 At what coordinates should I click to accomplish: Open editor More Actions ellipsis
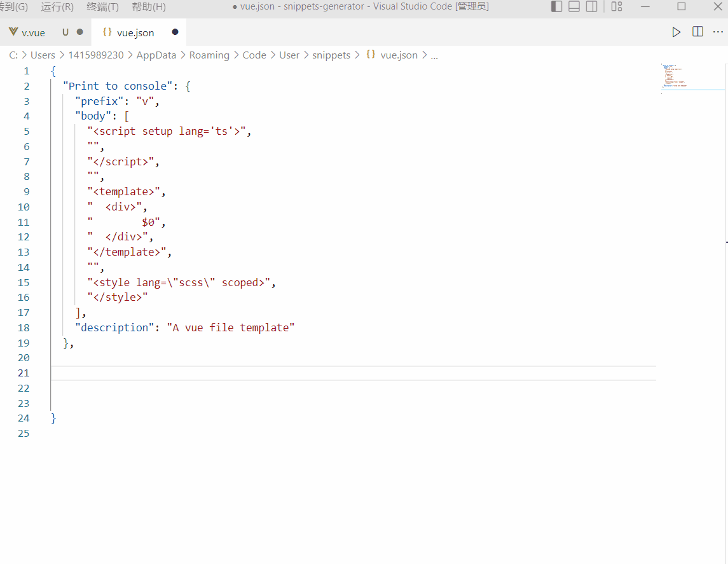click(718, 32)
